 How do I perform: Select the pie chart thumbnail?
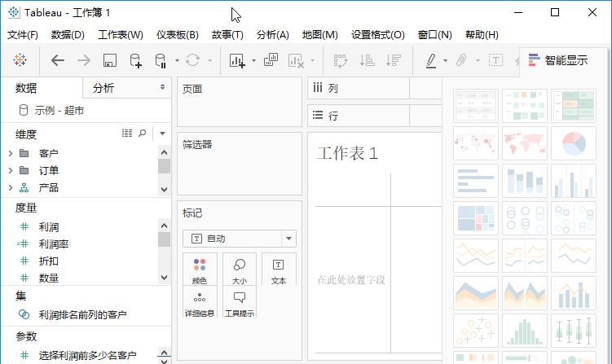(x=574, y=143)
